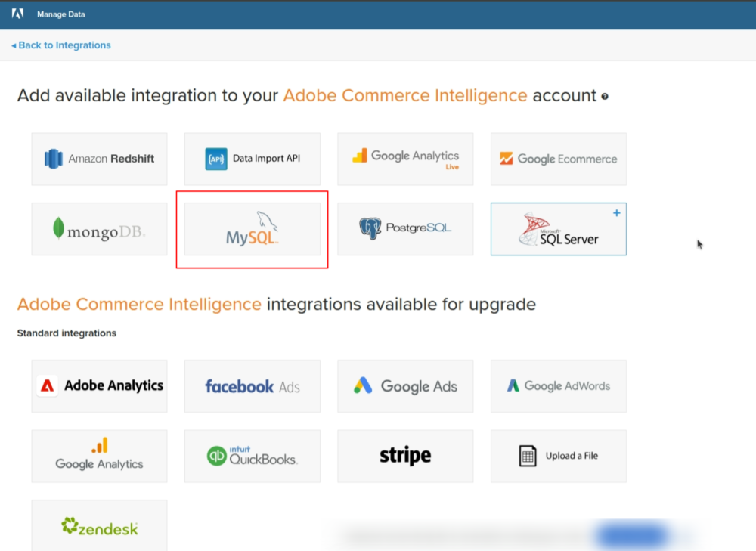Pick the mongoDB integration
756x551 pixels.
point(99,229)
